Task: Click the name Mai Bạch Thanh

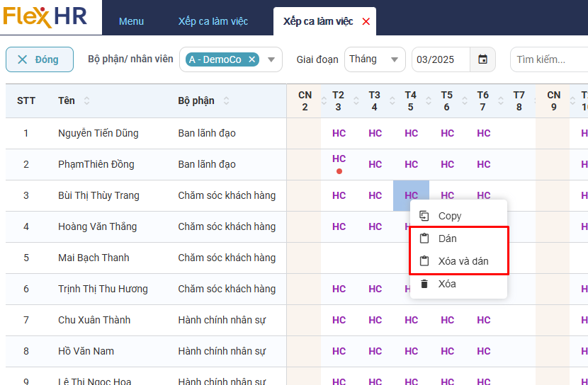Action: 94,258
